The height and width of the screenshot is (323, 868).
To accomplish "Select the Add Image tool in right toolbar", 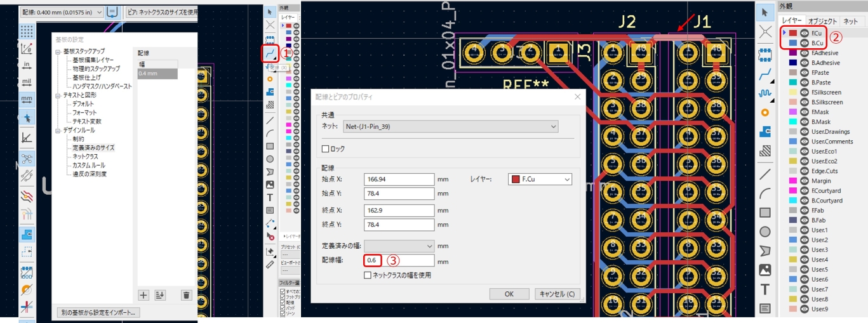I will click(x=765, y=270).
